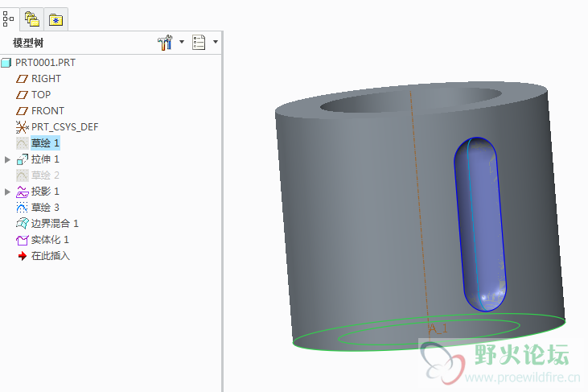
Task: Select the 草绘 3 feature
Action: point(45,208)
